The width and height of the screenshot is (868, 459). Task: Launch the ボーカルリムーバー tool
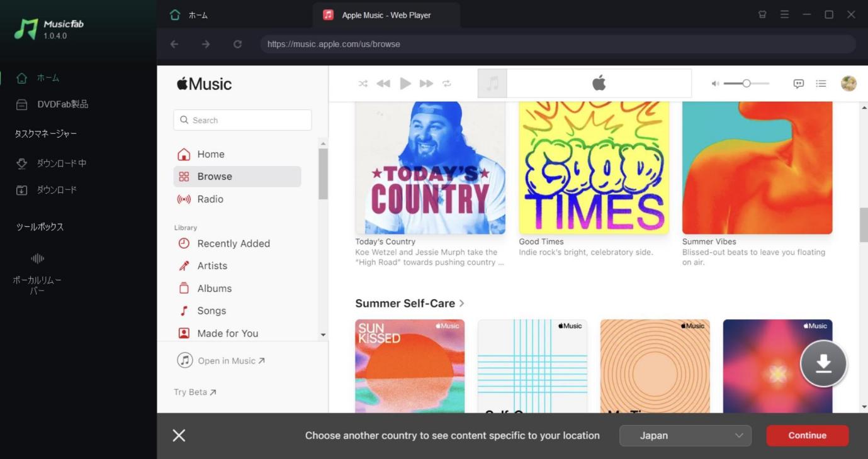click(37, 275)
